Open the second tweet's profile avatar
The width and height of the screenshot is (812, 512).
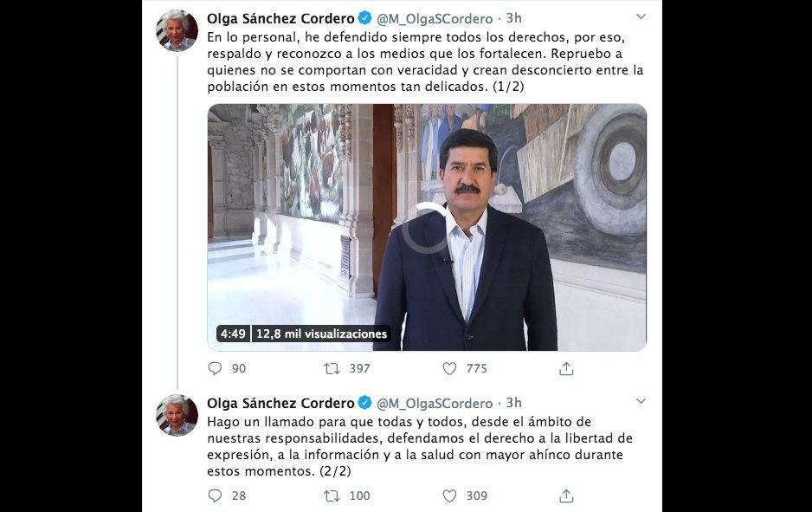177,415
